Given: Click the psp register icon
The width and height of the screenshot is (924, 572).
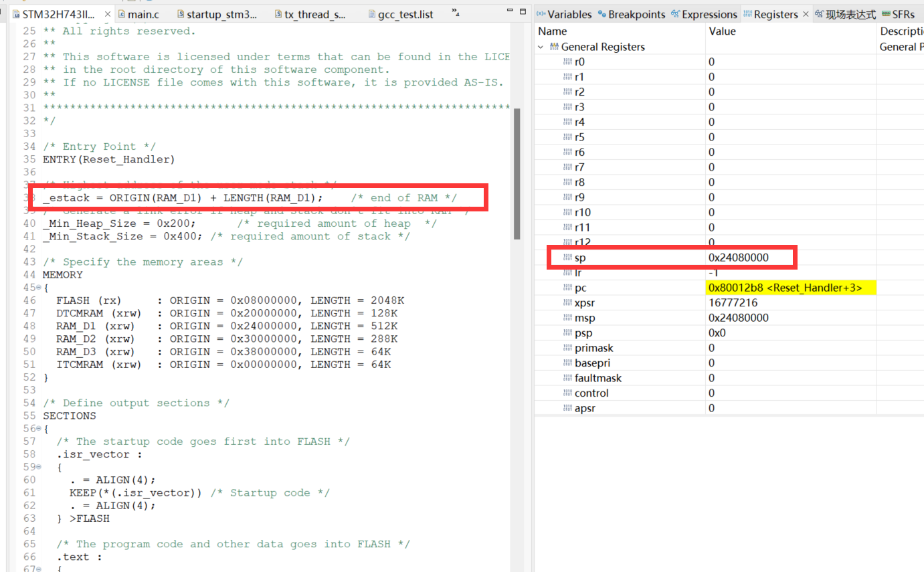Looking at the screenshot, I should point(567,333).
